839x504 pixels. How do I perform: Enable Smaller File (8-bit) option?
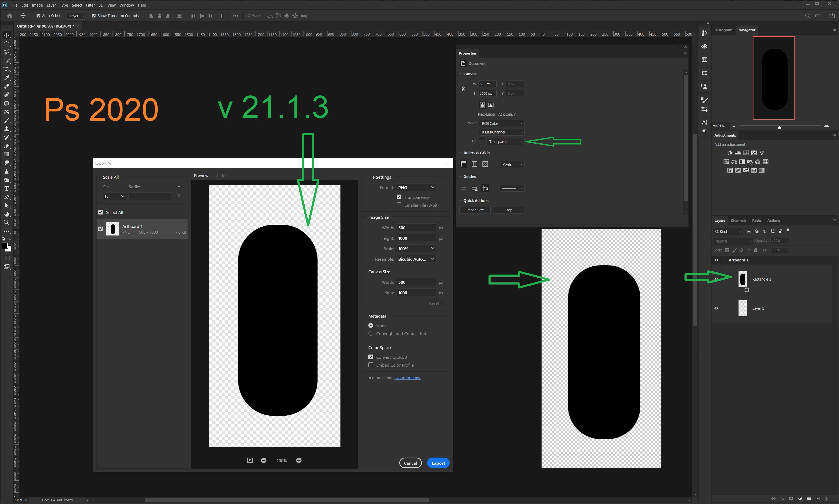point(399,205)
